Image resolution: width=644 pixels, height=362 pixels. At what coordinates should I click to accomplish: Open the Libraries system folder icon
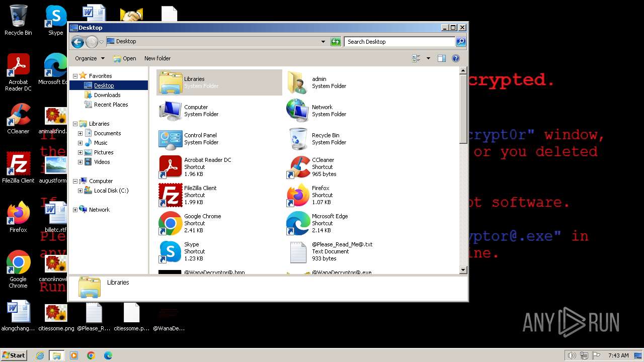click(x=171, y=82)
